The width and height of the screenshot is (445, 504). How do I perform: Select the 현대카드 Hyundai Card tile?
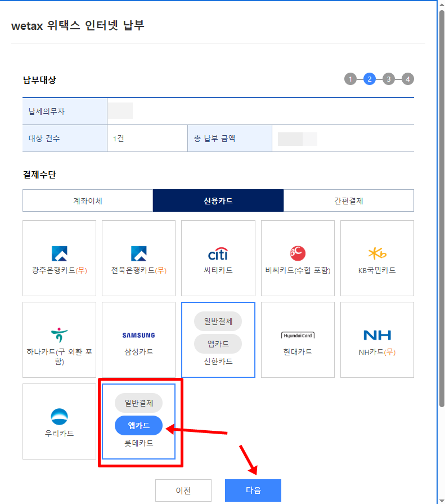pos(298,340)
